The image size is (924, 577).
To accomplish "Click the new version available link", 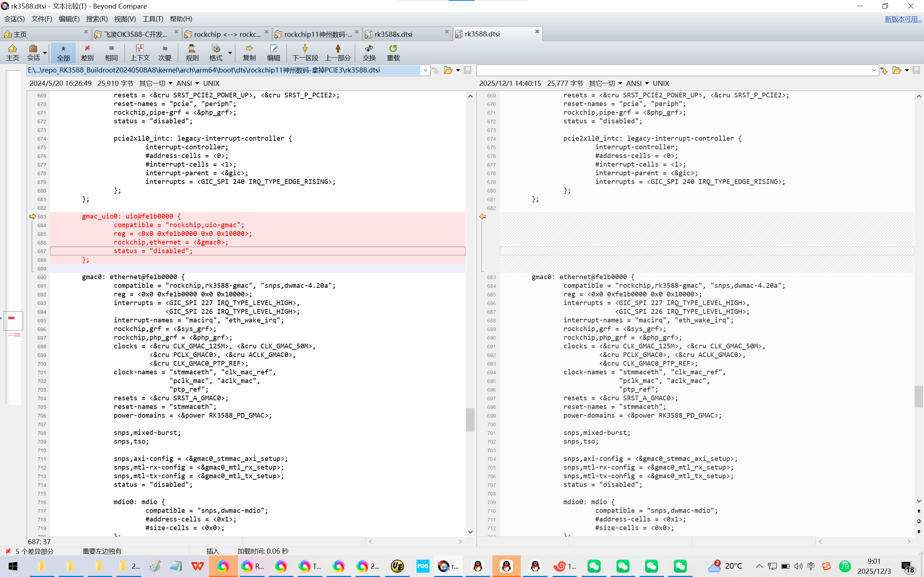I will pos(903,19).
